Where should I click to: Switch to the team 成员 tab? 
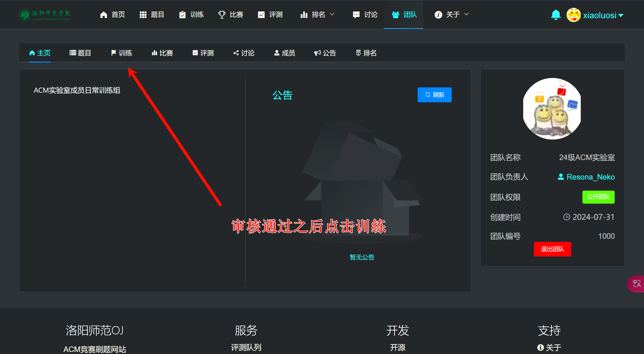[285, 53]
